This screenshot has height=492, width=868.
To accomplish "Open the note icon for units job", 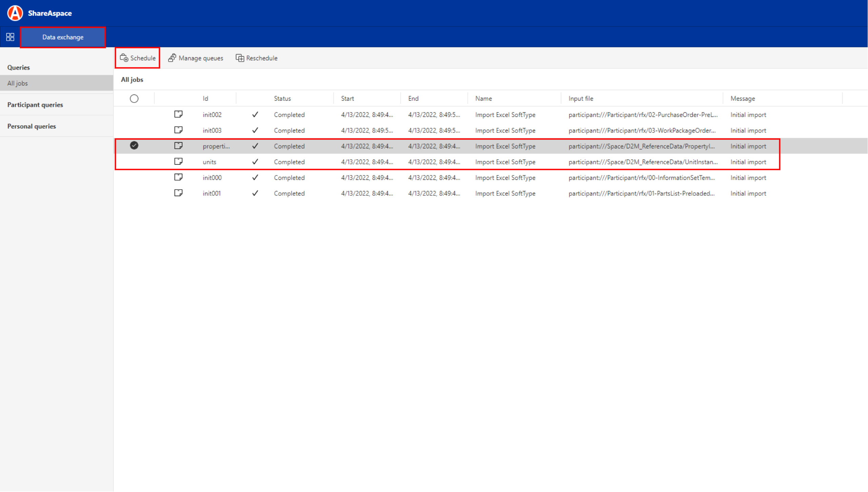I will (x=178, y=162).
